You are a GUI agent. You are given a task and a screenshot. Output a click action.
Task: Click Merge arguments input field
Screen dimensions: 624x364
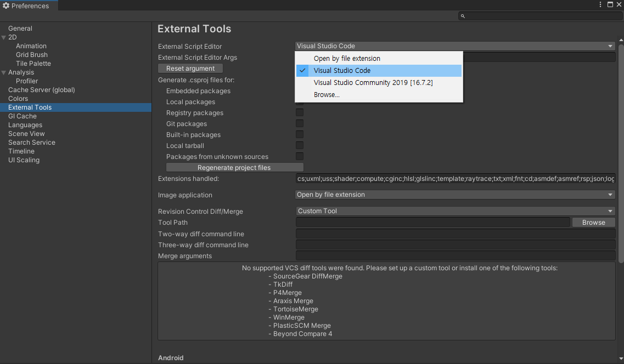(x=456, y=256)
